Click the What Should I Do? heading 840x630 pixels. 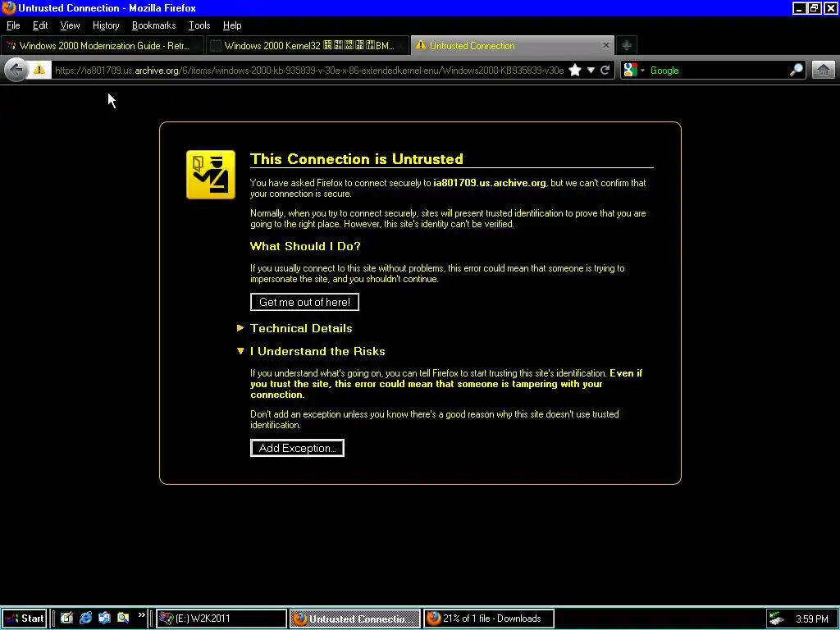305,246
